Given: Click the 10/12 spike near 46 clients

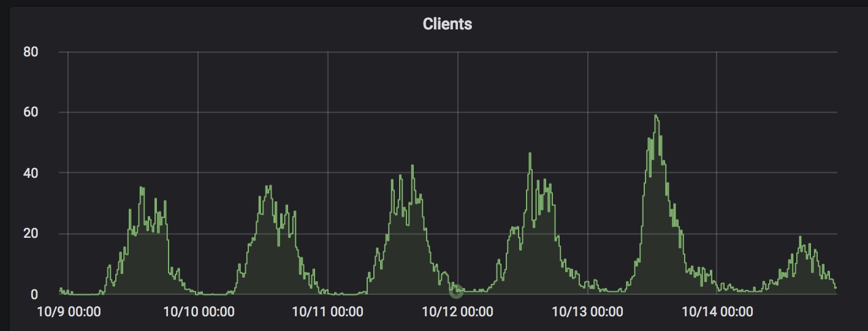Looking at the screenshot, I should pyautogui.click(x=530, y=154).
